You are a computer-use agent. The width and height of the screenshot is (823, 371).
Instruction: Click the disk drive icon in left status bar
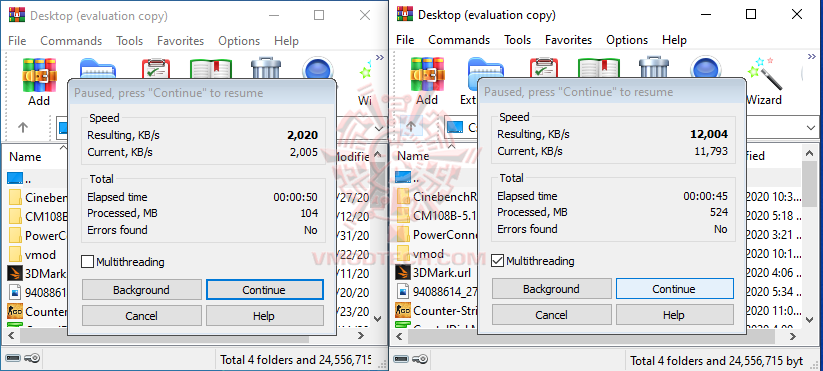click(x=14, y=358)
